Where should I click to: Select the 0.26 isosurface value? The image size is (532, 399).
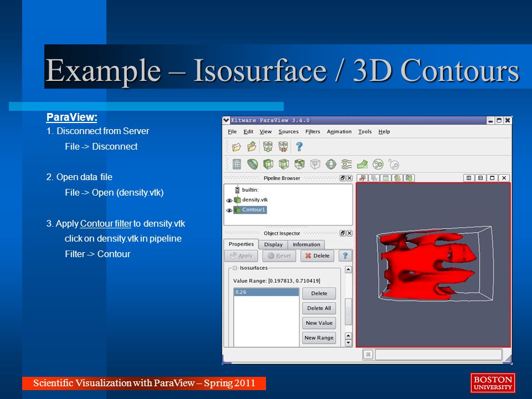click(267, 292)
